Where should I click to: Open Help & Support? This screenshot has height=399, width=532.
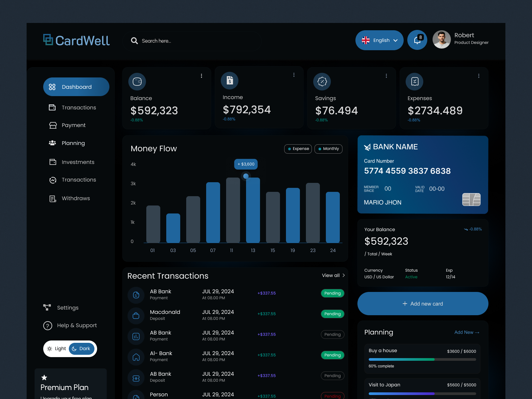pos(70,325)
